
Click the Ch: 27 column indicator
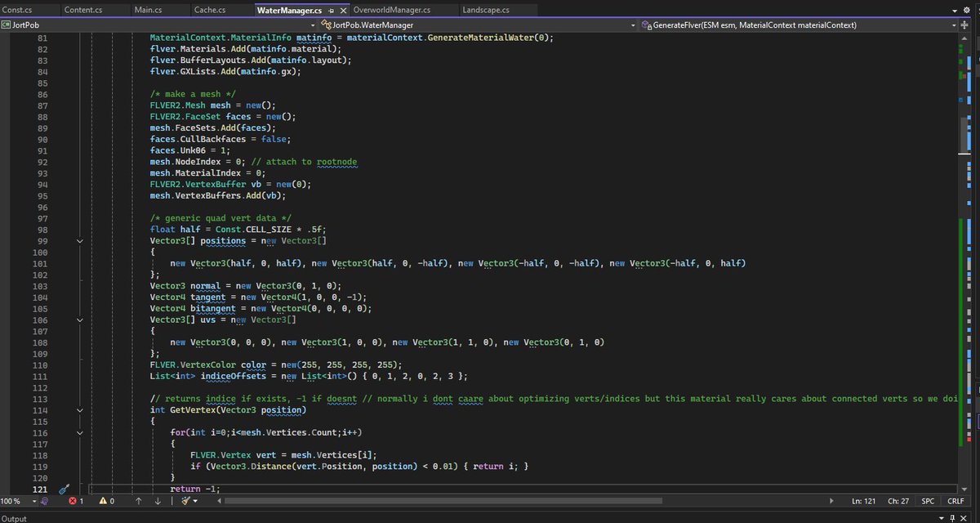coord(899,501)
